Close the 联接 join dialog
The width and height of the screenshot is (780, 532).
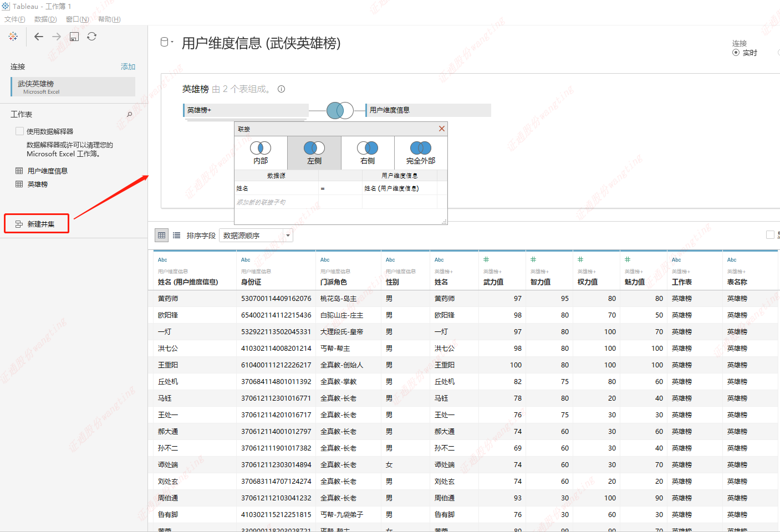[442, 129]
